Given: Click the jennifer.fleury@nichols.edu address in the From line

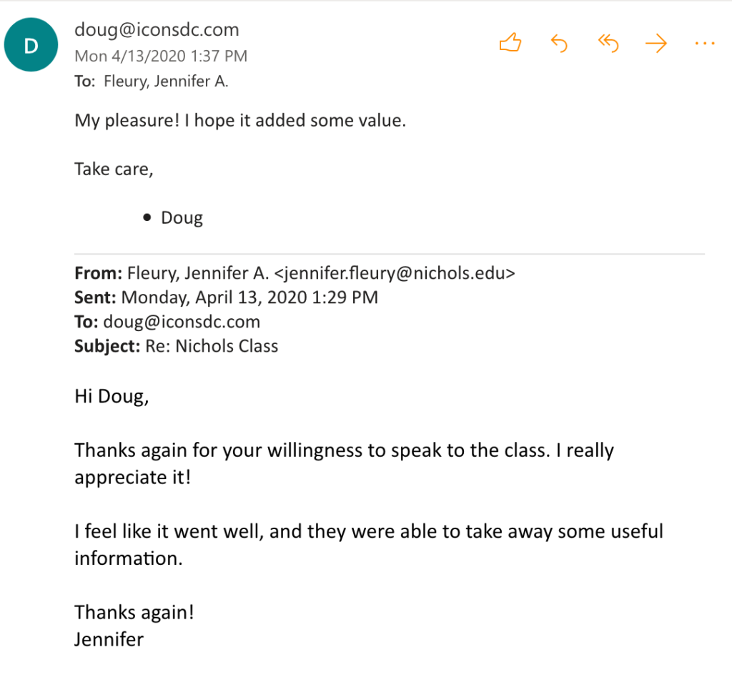Looking at the screenshot, I should (395, 273).
